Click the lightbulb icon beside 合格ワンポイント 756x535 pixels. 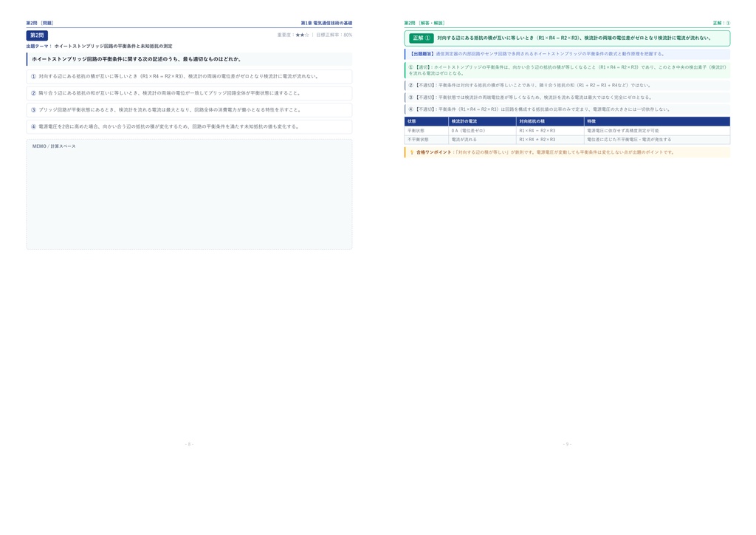coord(412,152)
